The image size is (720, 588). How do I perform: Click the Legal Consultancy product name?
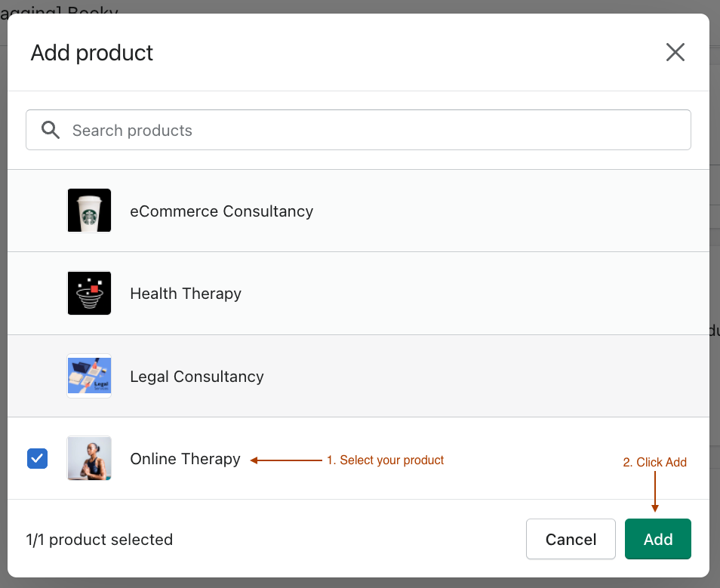pos(196,376)
